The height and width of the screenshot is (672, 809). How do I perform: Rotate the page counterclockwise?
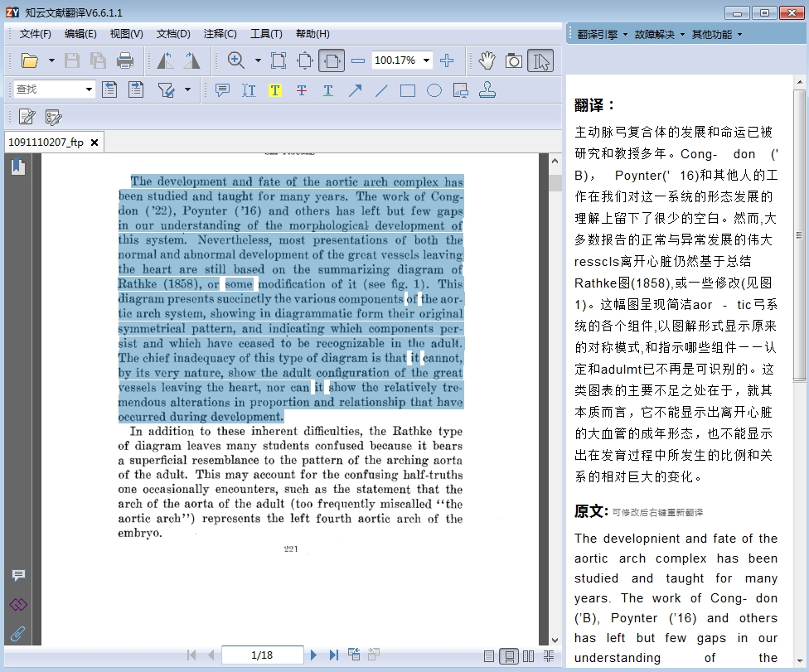pos(165,60)
